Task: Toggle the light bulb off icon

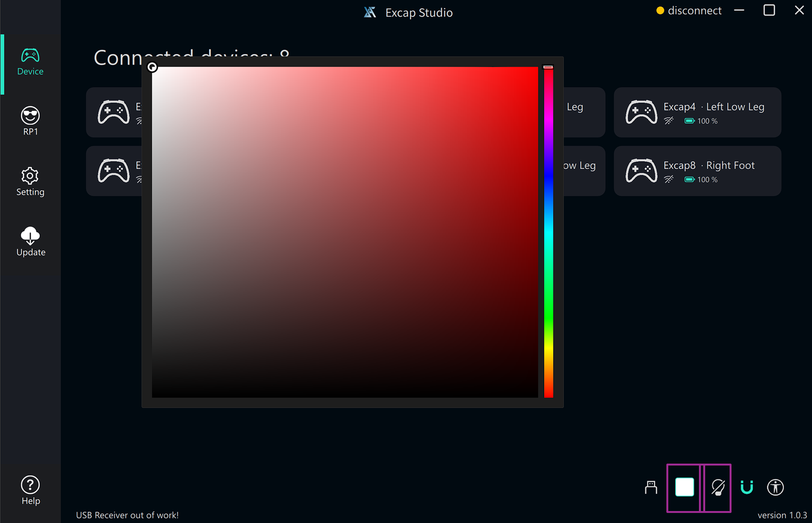Action: coord(718,488)
